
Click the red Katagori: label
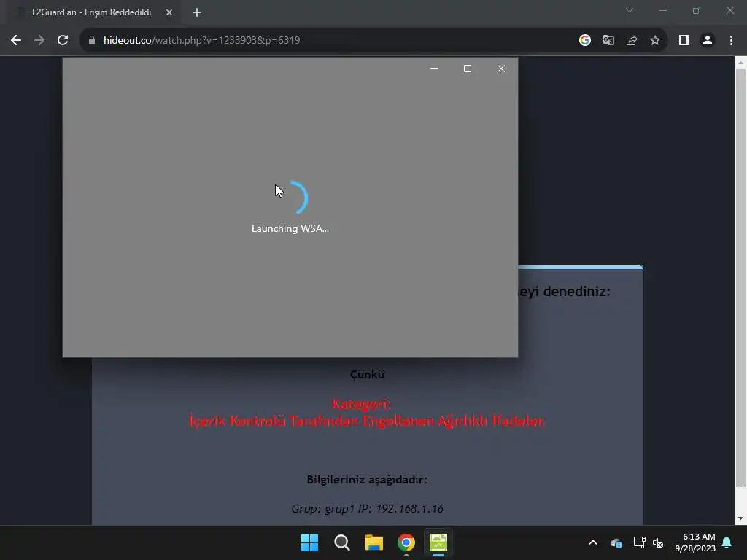coord(362,404)
